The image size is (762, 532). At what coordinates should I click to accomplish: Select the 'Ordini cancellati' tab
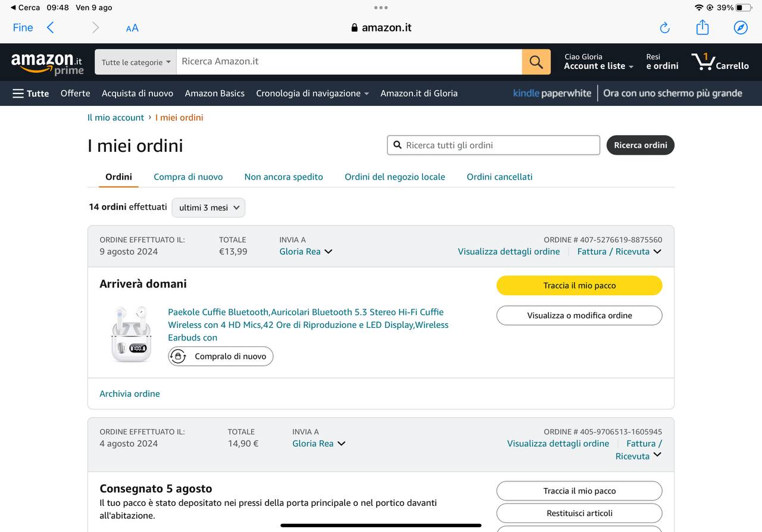pyautogui.click(x=499, y=177)
